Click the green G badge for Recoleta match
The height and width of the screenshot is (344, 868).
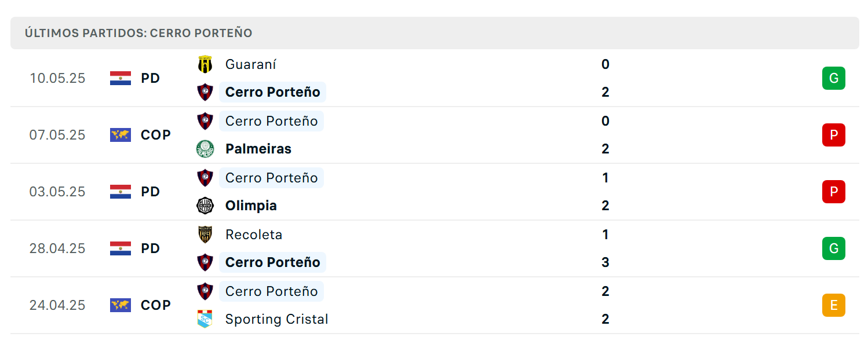click(x=833, y=248)
